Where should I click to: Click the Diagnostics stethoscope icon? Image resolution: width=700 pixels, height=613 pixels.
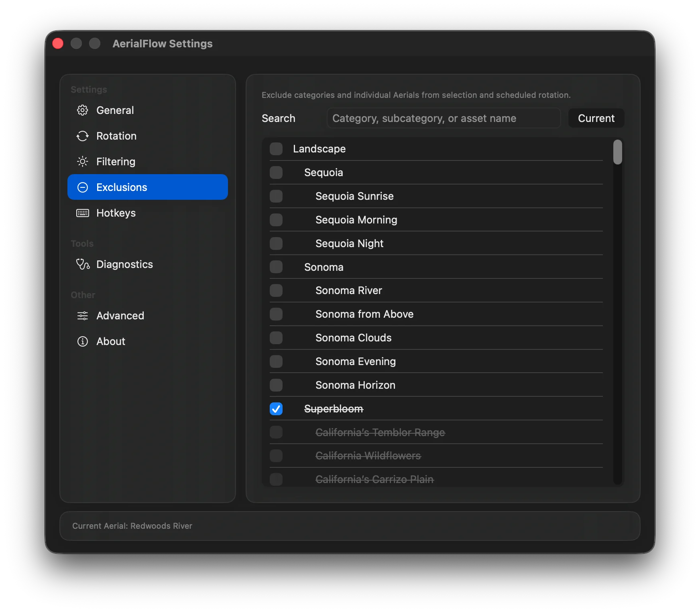pyautogui.click(x=82, y=264)
